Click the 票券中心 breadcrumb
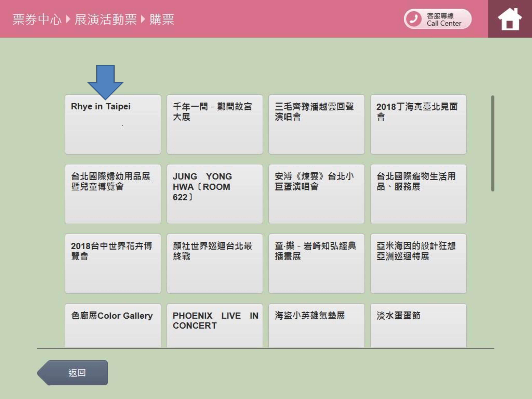 pos(37,19)
